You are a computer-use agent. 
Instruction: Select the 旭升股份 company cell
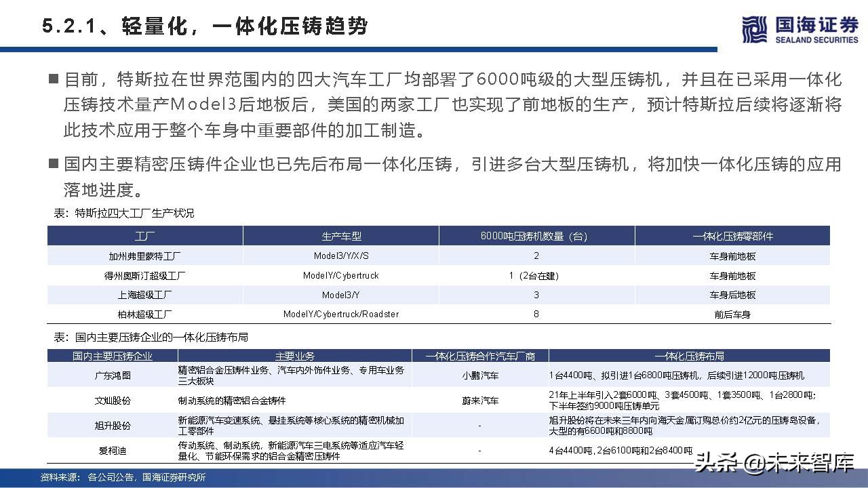click(113, 426)
